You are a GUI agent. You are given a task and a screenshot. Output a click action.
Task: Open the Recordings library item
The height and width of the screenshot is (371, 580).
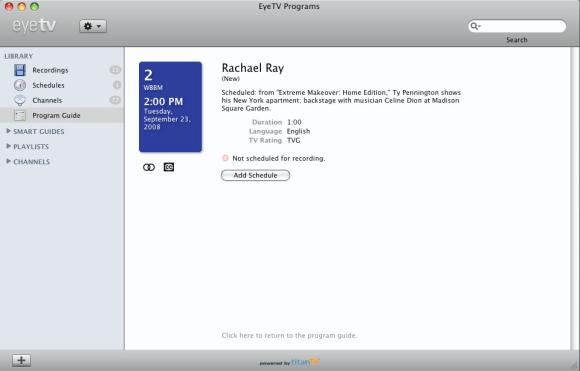coord(50,70)
